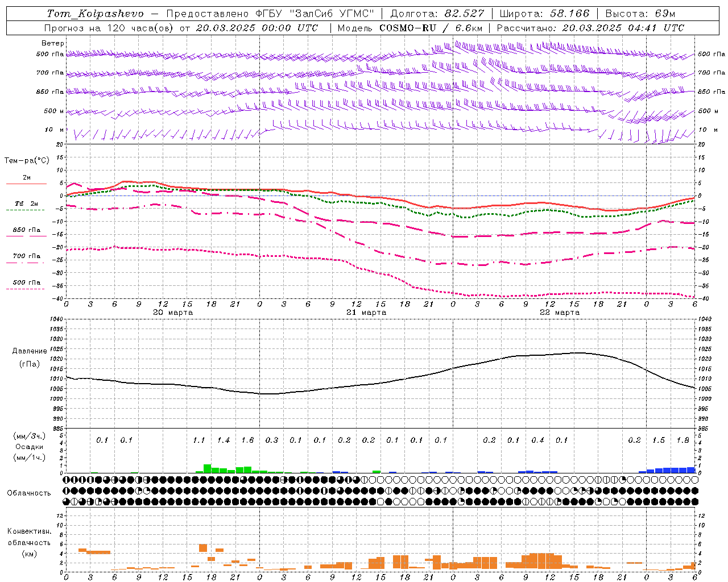Viewport: 728px width, 582px height.
Task: Click the '(мм/1ч.)' precipitation unit label
Action: coord(30,457)
